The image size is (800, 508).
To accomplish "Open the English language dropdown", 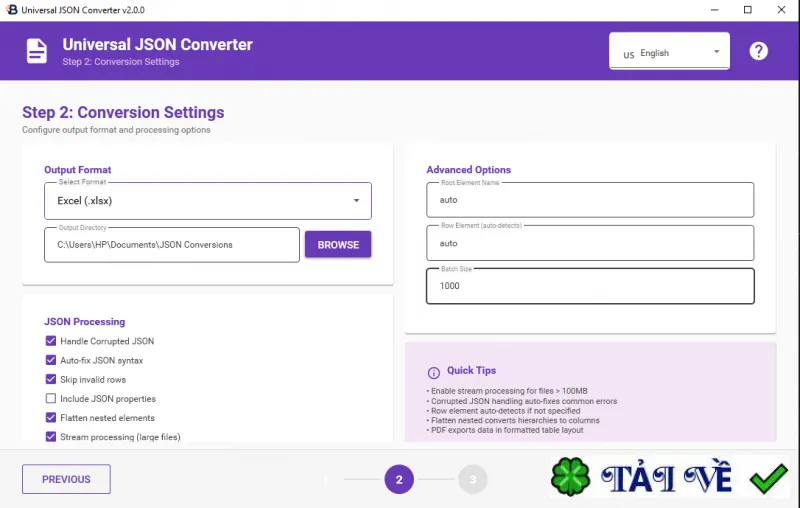I will [x=669, y=51].
